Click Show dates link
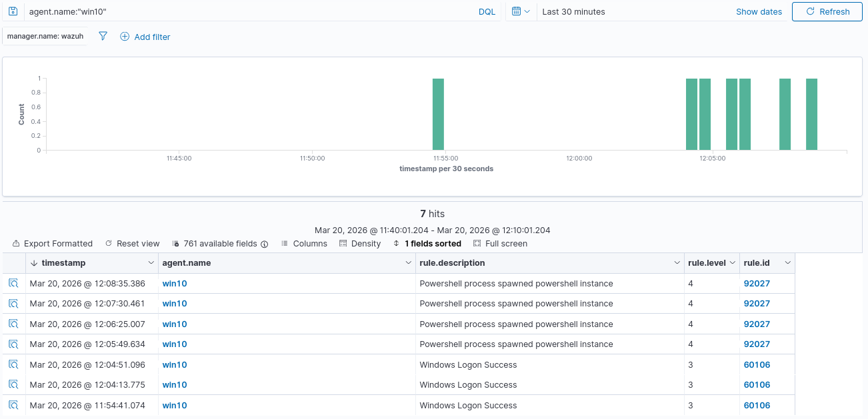Viewport: 868px width, 419px height. (759, 11)
